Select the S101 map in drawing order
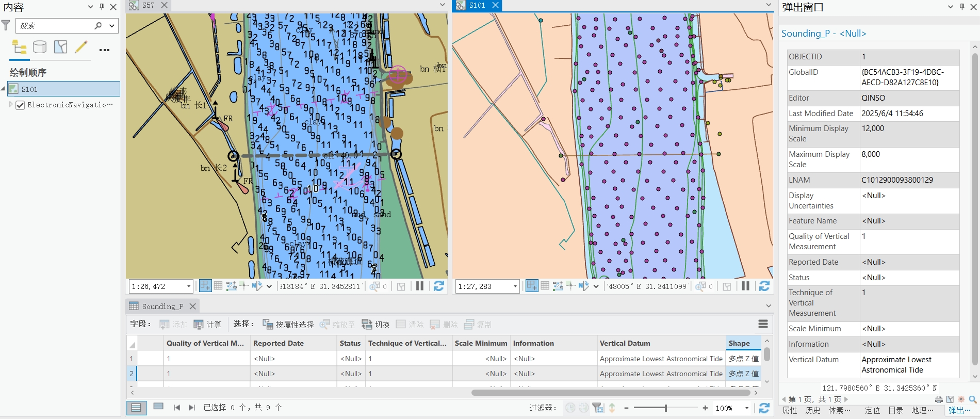Image resolution: width=980 pixels, height=419 pixels. [63, 89]
